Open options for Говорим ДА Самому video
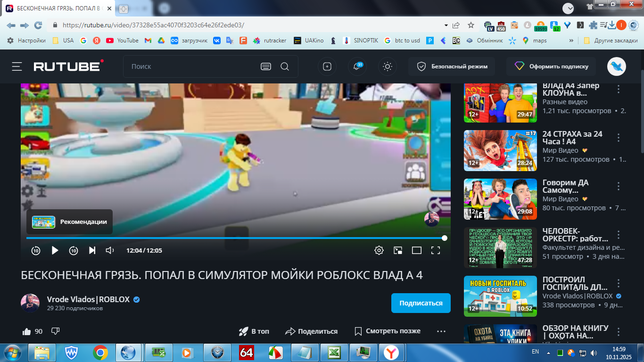This screenshot has width=644, height=362. point(619,186)
